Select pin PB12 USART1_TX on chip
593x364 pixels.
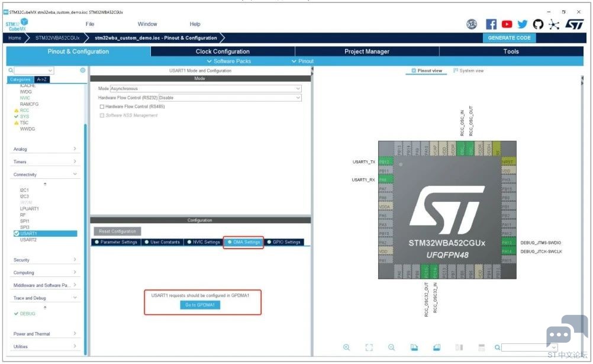click(x=386, y=162)
